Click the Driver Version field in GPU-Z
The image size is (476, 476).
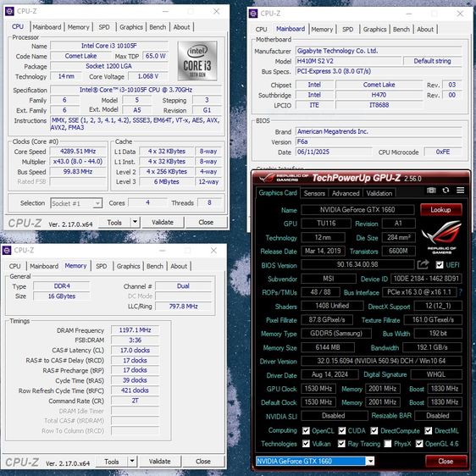(x=381, y=361)
